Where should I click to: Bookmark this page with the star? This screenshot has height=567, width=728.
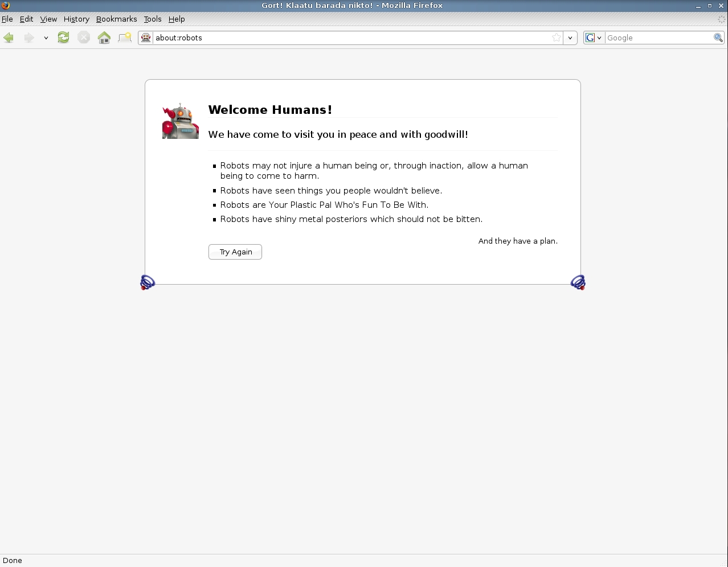point(557,38)
